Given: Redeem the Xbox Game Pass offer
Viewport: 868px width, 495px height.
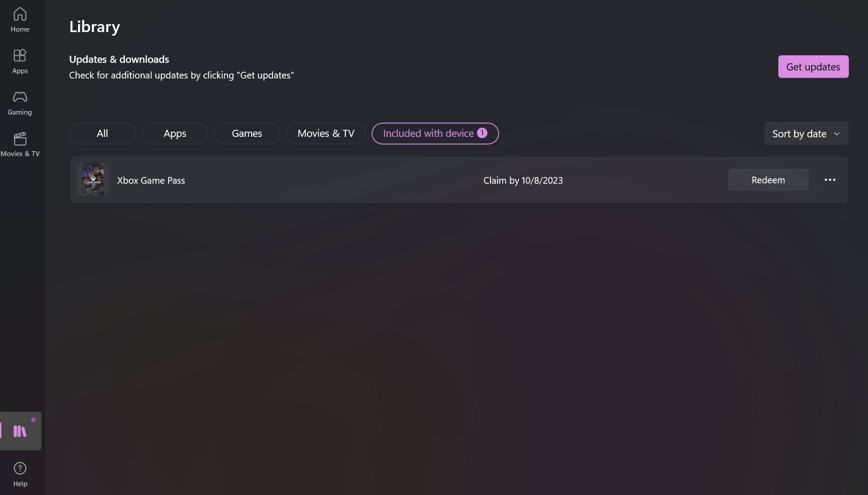Looking at the screenshot, I should coord(768,180).
